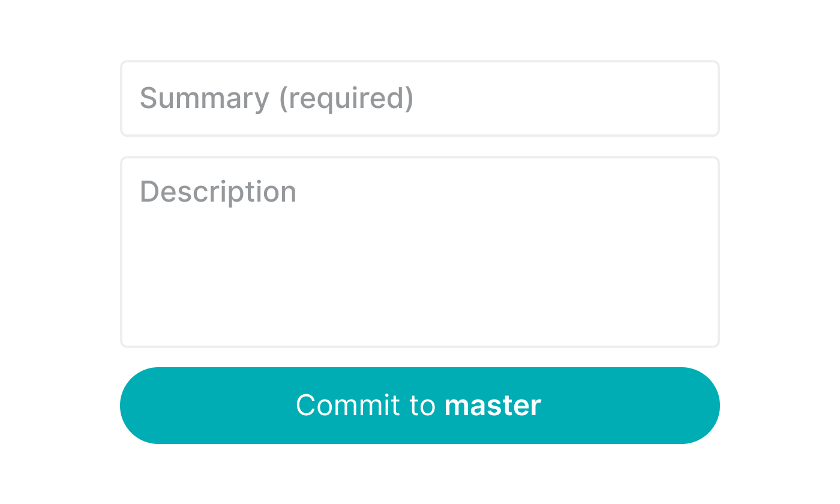Select the Description placeholder text box

click(x=420, y=252)
